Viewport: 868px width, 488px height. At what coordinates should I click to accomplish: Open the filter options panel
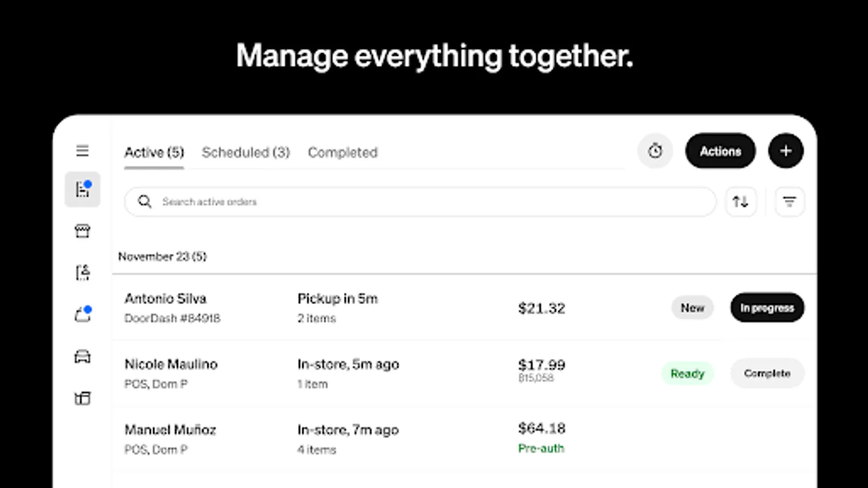click(789, 201)
